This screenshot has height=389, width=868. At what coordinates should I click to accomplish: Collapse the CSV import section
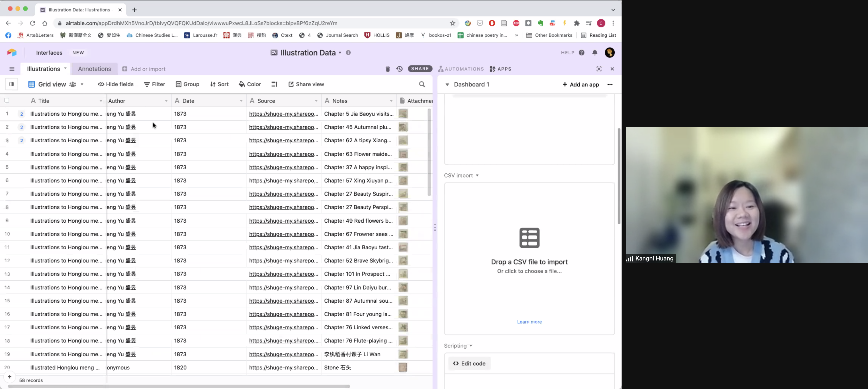click(477, 175)
